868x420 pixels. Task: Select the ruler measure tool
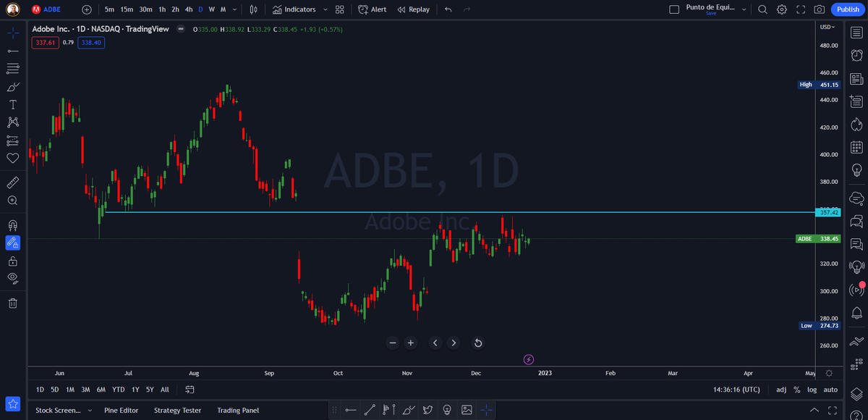tap(13, 182)
